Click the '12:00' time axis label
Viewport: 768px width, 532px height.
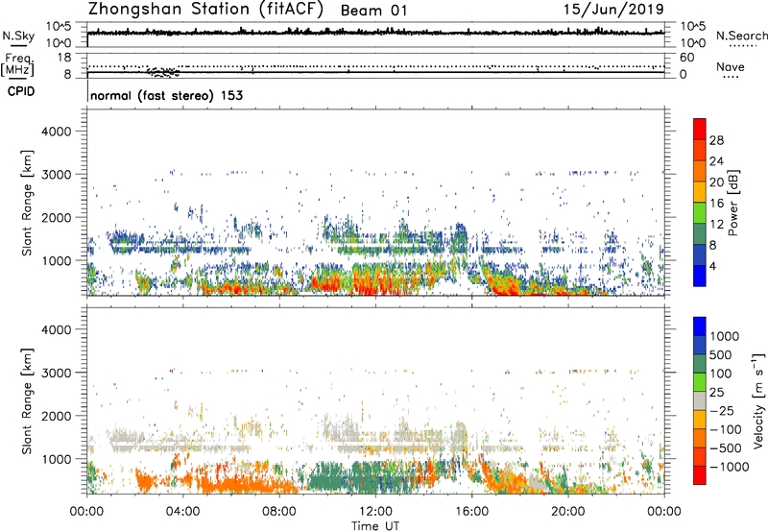point(375,512)
